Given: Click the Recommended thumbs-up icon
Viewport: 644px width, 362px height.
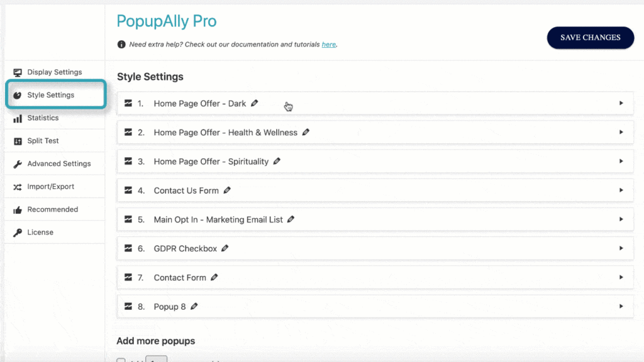Looking at the screenshot, I should 18,209.
